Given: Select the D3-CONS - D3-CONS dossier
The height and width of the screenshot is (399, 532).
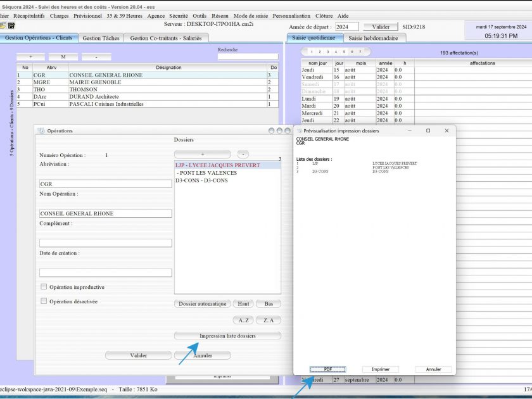Looking at the screenshot, I should [x=227, y=180].
